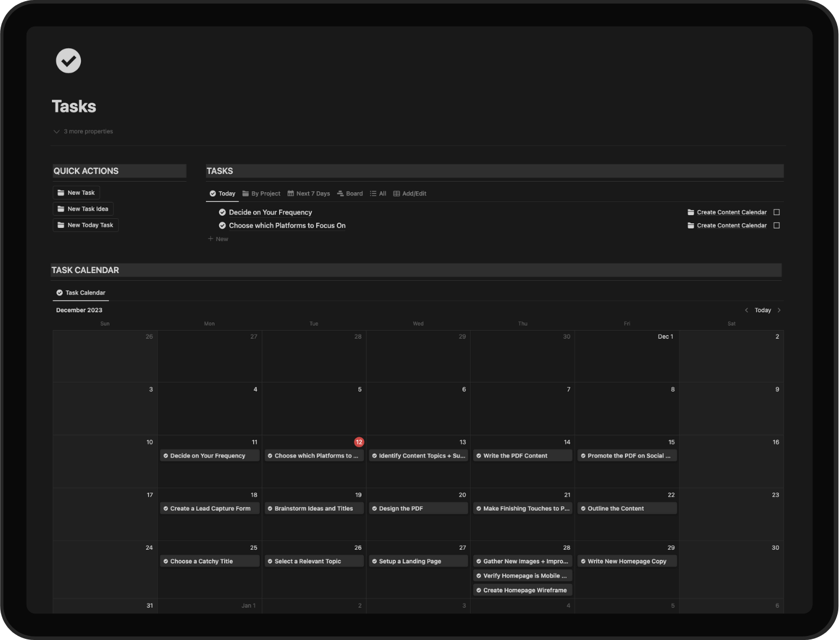Image resolution: width=840 pixels, height=640 pixels.
Task: Open the Next 7 Days tab
Action: 309,194
